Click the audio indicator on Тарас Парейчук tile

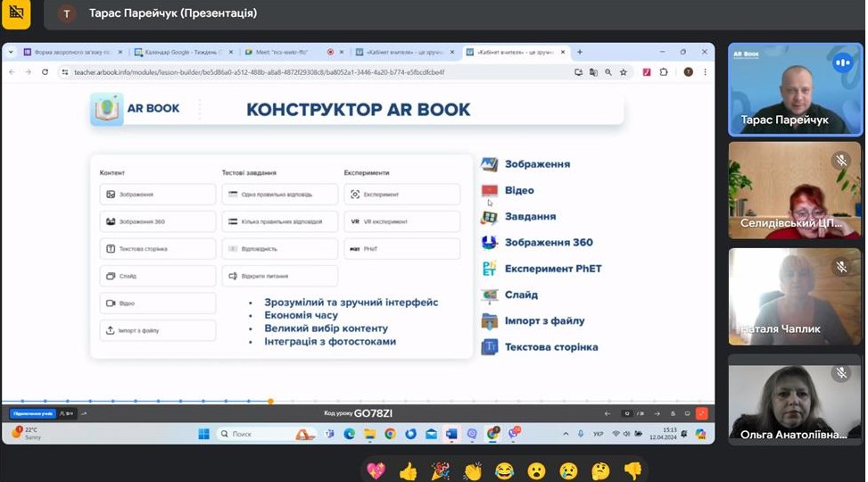pyautogui.click(x=842, y=62)
